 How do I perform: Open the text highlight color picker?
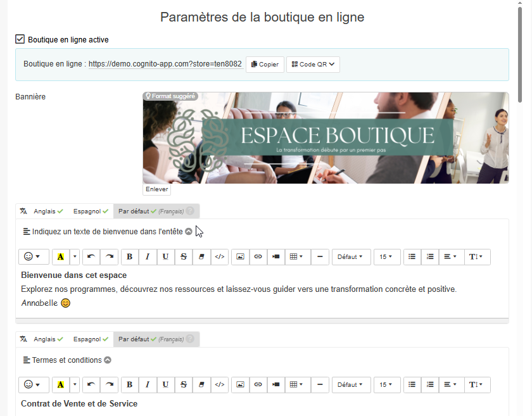[61, 256]
